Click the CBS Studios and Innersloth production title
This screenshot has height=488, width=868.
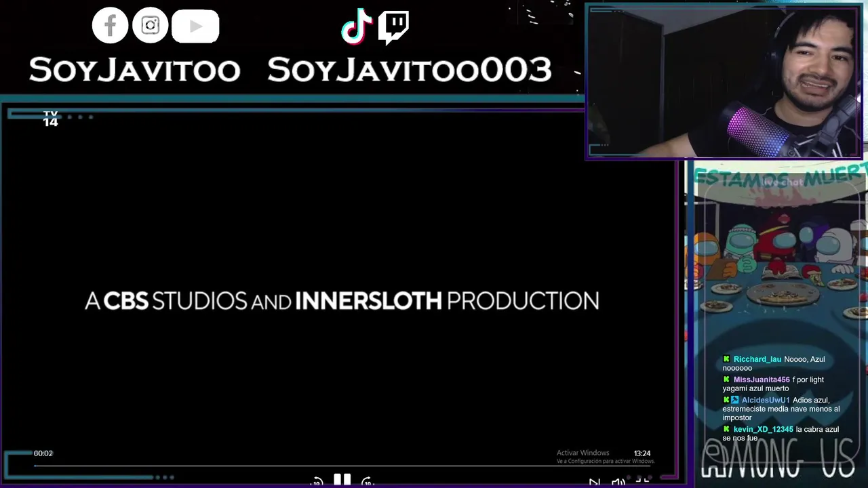tap(342, 301)
